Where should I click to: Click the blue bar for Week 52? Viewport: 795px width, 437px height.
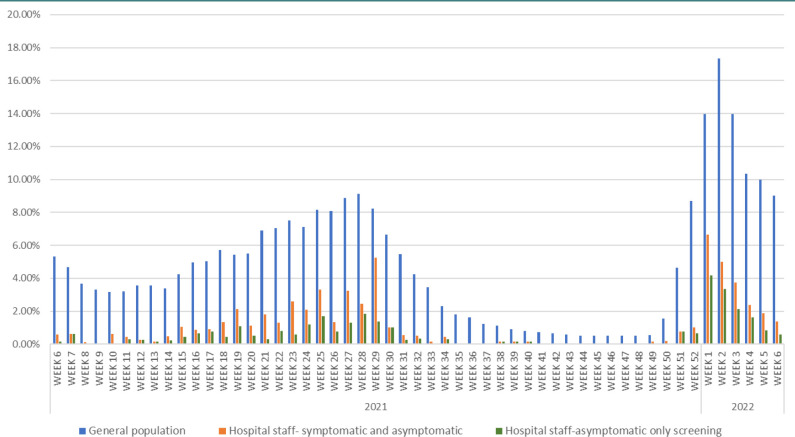(691, 273)
